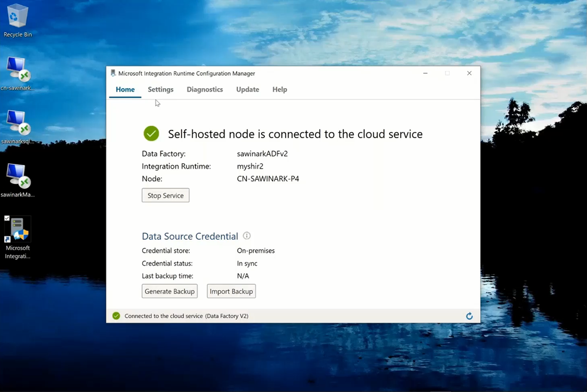The height and width of the screenshot is (392, 587).
Task: Click the Generate Backup button
Action: 170,292
